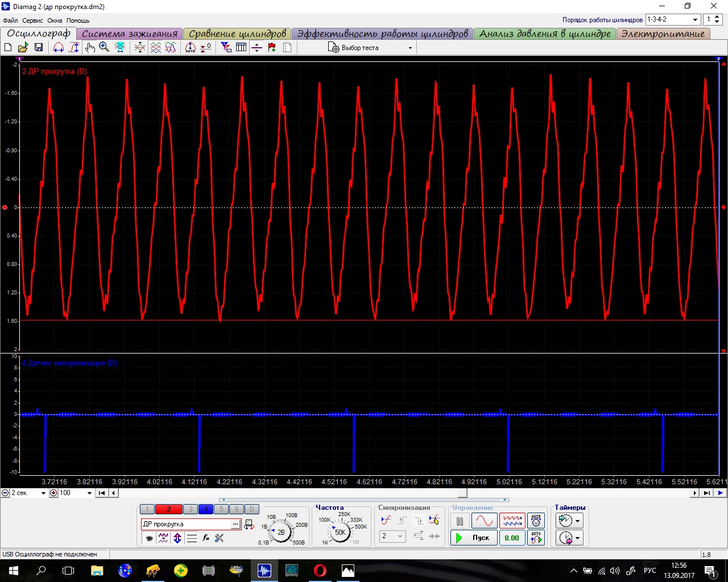This screenshot has width=728, height=582.
Task: Click the channel line style icon
Action: click(192, 538)
